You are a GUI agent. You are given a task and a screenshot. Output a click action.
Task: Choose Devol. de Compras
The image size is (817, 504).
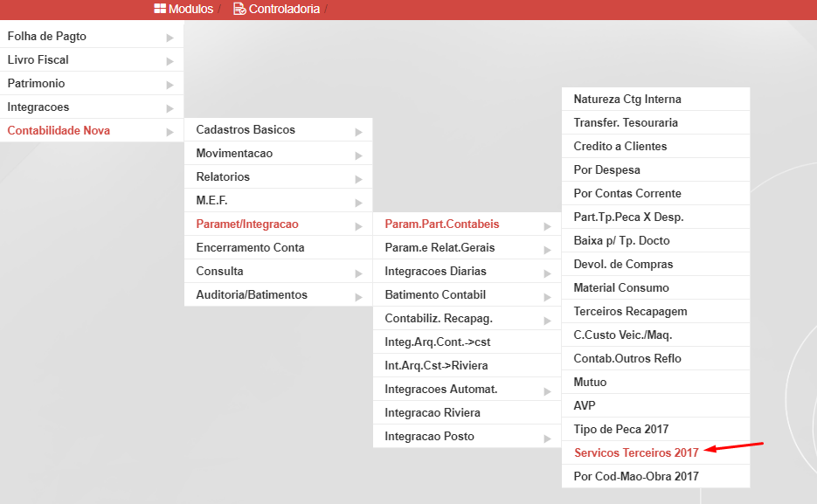pos(655,264)
